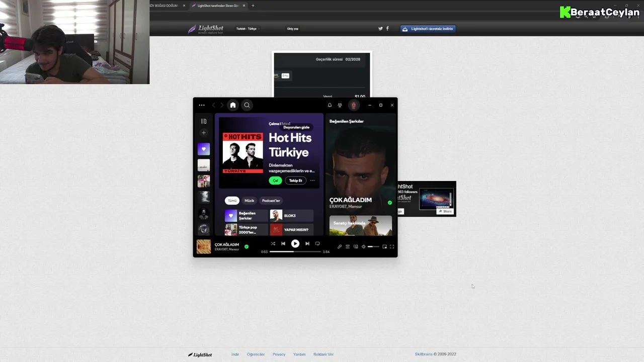Play the Hot Hits Türkiye playlist (Çal)
644x362 pixels.
pyautogui.click(x=275, y=180)
